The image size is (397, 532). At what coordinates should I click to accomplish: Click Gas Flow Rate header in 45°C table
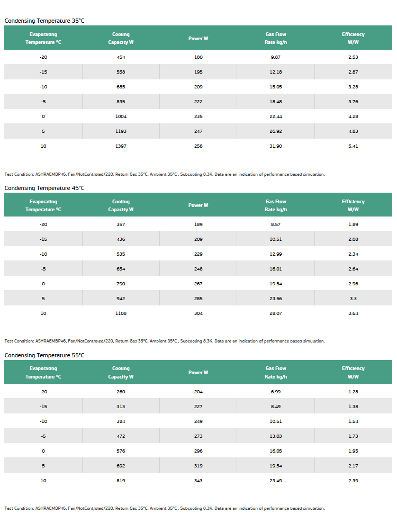point(276,205)
